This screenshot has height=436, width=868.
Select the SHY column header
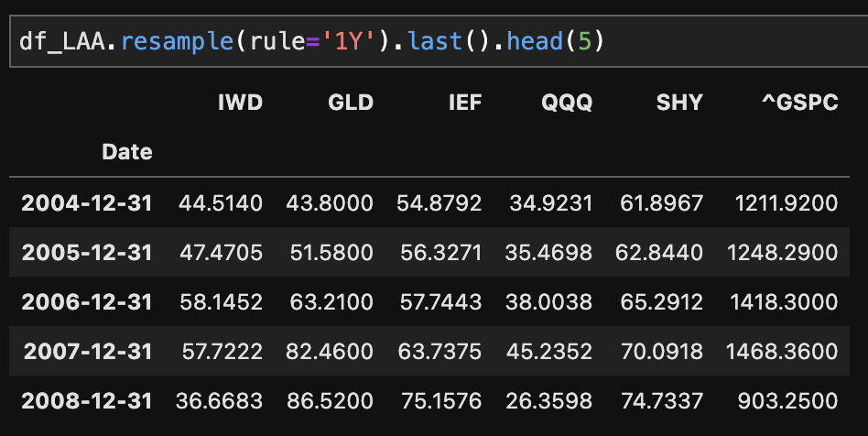click(679, 103)
